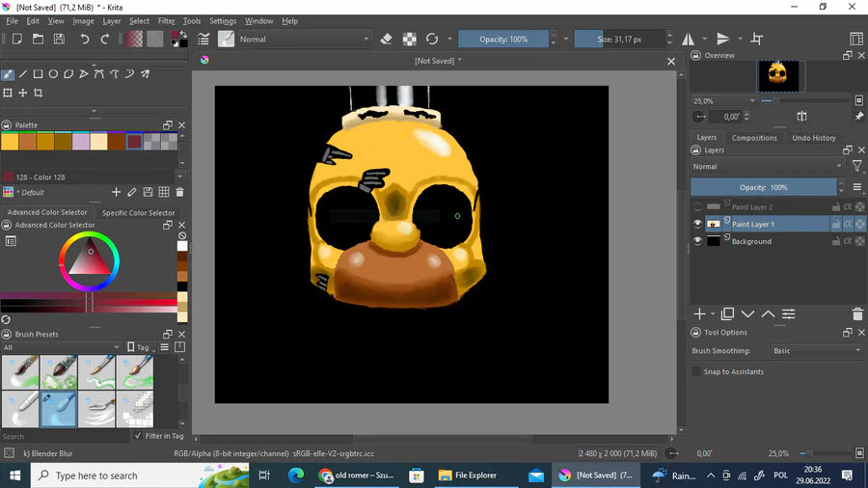Toggle horizontal mirror tool

[688, 39]
